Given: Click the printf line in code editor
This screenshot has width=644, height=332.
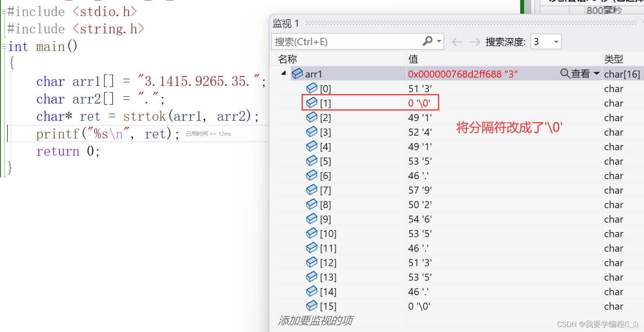Looking at the screenshot, I should 108,134.
